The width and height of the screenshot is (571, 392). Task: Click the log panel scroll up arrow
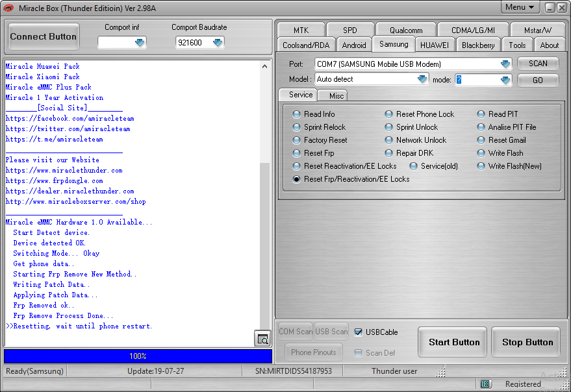point(265,66)
